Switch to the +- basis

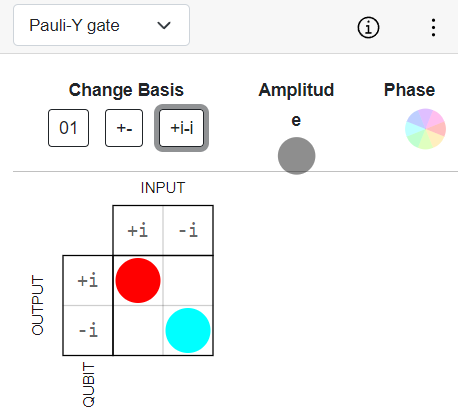click(x=124, y=128)
